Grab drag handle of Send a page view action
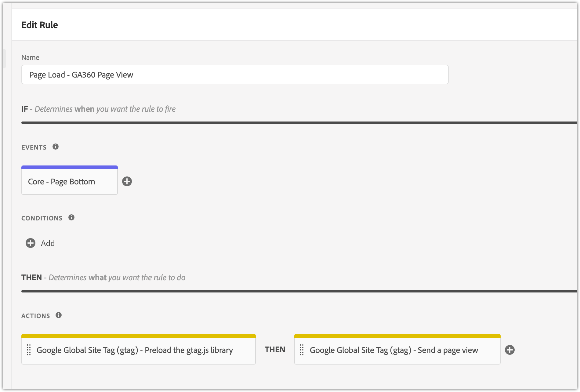The height and width of the screenshot is (392, 580). click(x=302, y=350)
